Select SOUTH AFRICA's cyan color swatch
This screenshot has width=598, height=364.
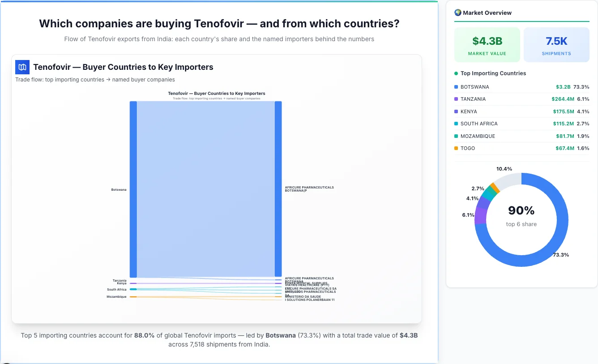point(457,124)
